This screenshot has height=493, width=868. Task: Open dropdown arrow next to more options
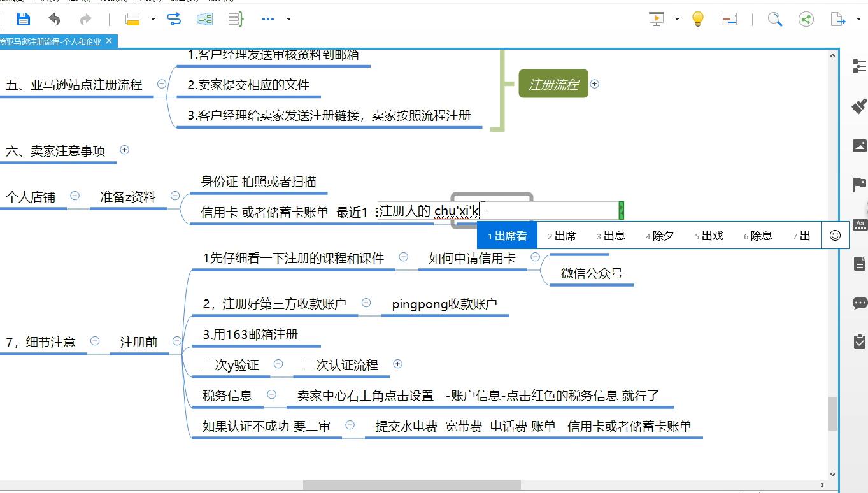pos(288,19)
